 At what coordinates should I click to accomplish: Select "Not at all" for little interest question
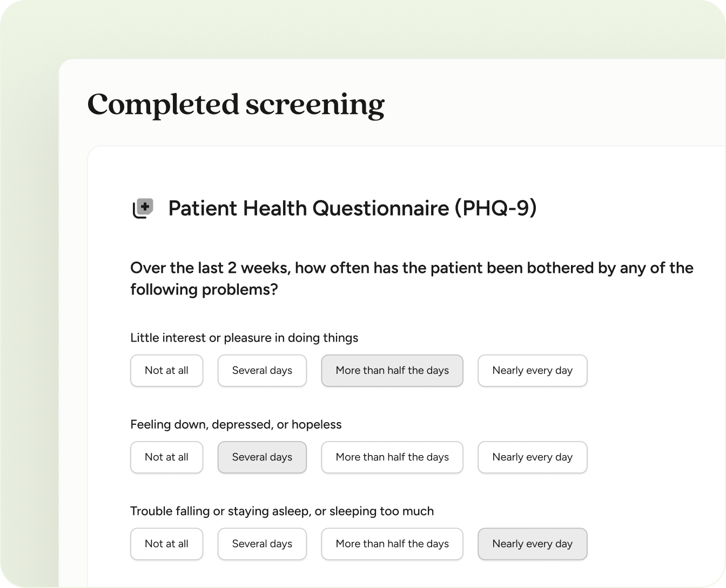tap(166, 371)
